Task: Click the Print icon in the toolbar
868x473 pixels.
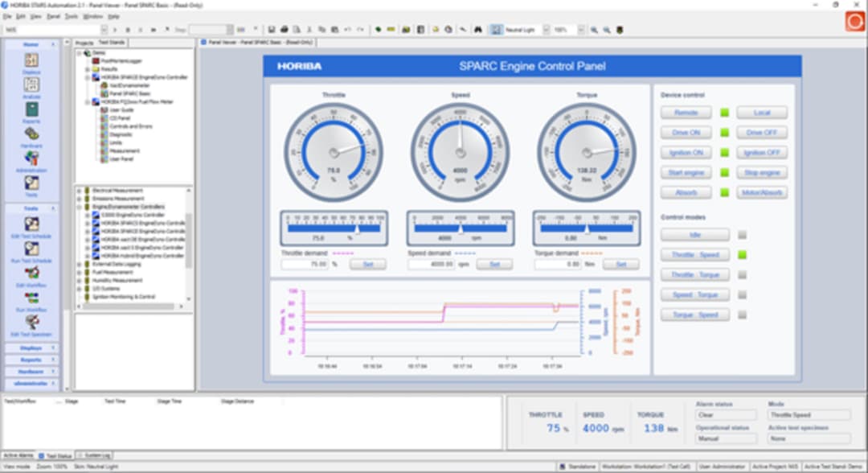Action: click(284, 29)
